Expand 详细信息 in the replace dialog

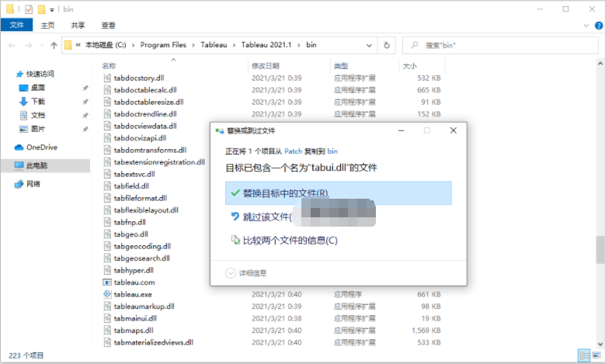pos(246,273)
